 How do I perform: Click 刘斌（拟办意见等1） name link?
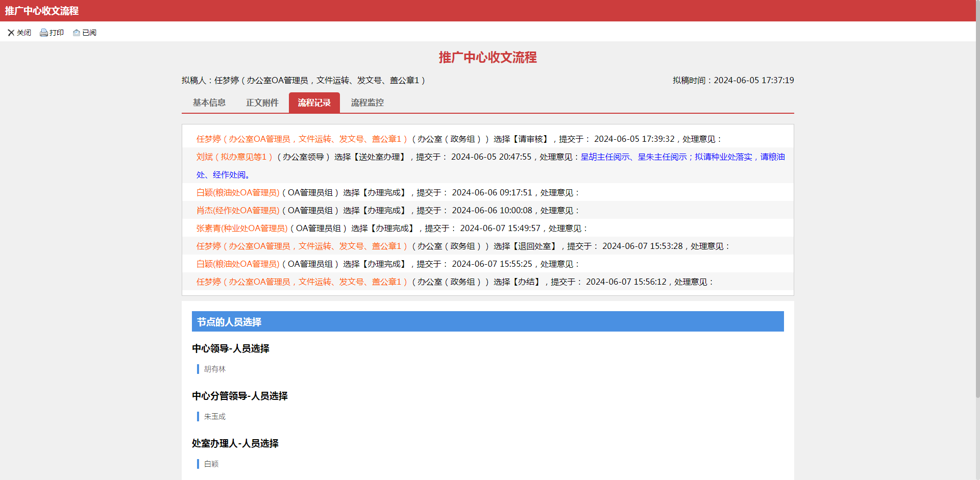click(x=234, y=157)
